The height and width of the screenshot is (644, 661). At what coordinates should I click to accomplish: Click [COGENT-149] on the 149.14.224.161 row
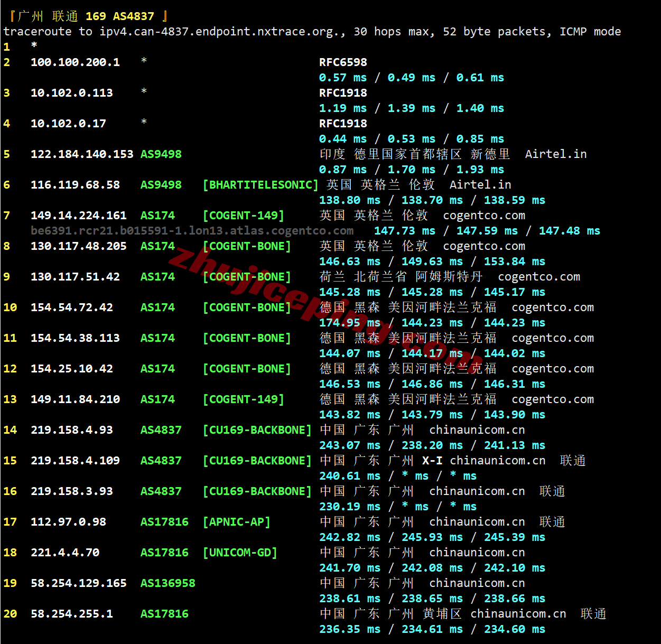[x=244, y=216]
